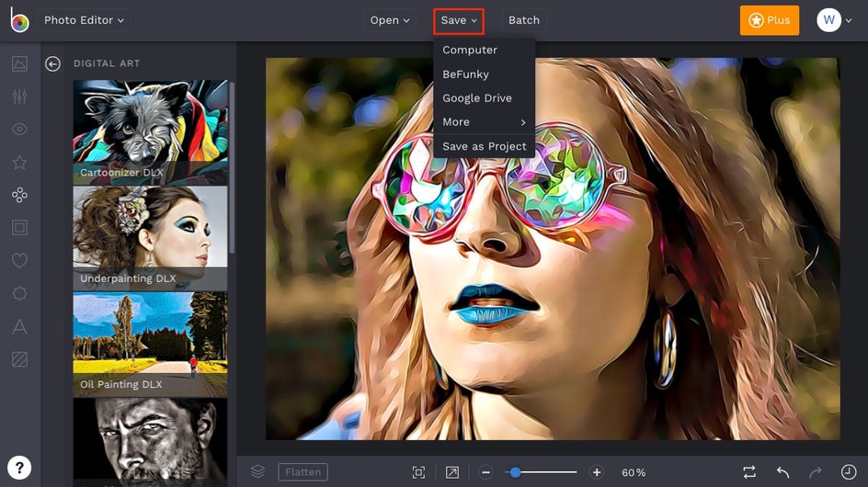Select the black and white man thumbnail
The width and height of the screenshot is (868, 487).
[150, 439]
